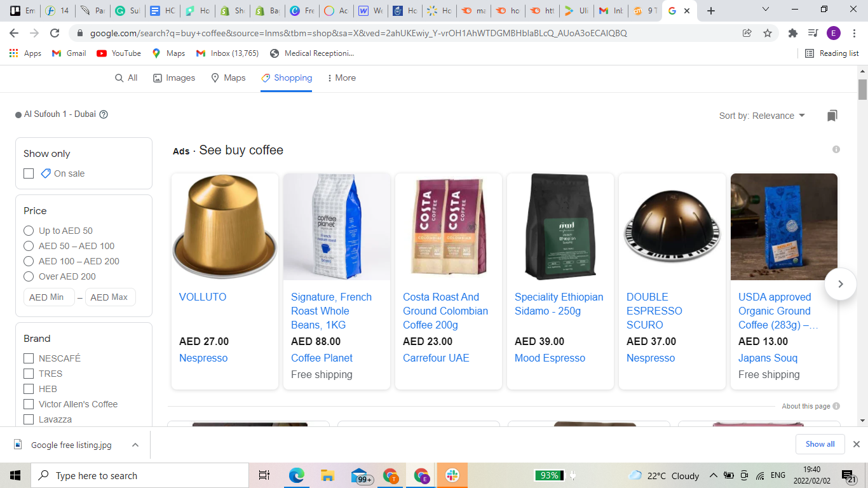Open the tab search chevron in the title bar
This screenshot has width=868, height=488.
point(766,10)
